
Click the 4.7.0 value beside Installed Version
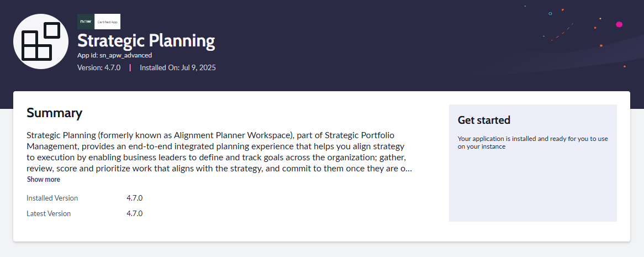(134, 198)
